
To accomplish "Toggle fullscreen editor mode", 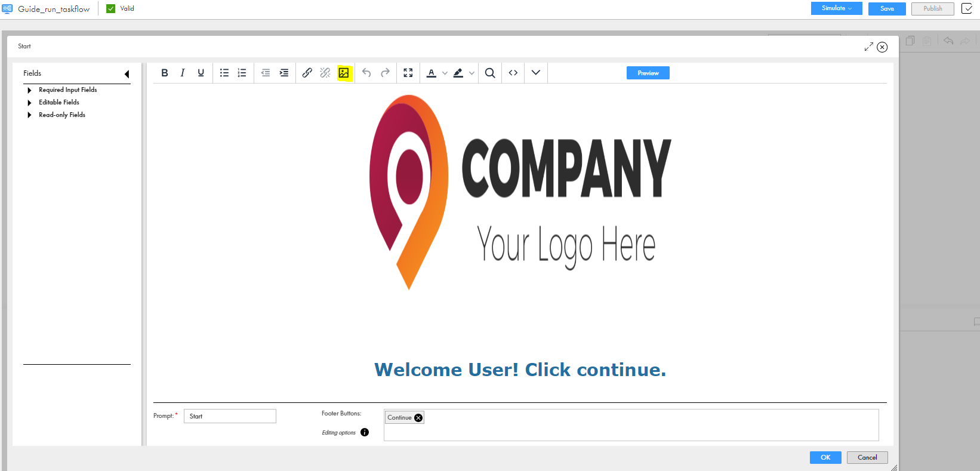I will [408, 73].
